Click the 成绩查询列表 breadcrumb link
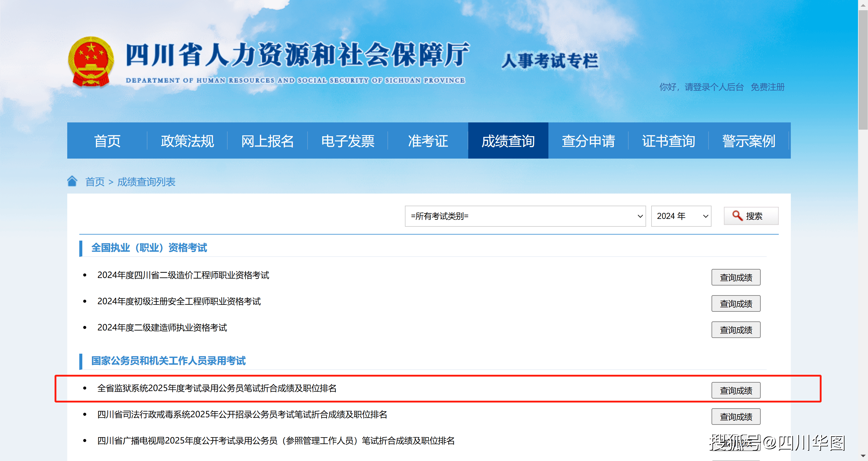Screen dimensions: 868x461 click(146, 182)
